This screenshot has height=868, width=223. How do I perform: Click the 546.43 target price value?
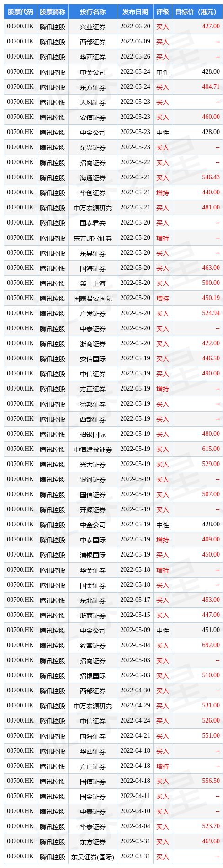click(211, 177)
